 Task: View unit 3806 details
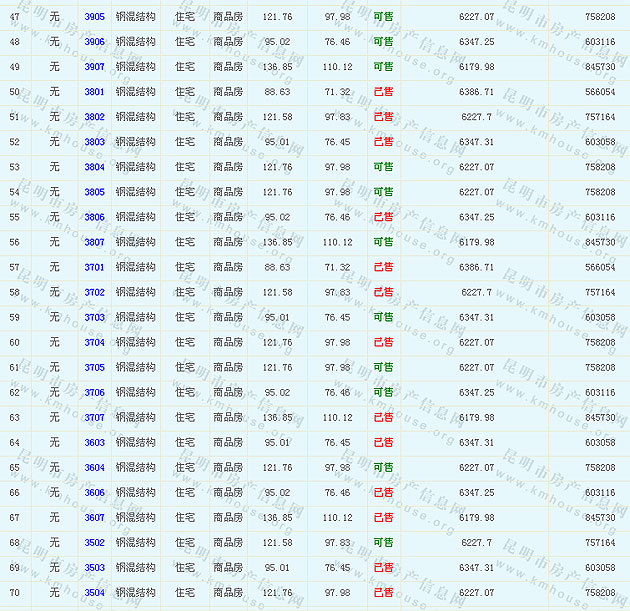(94, 217)
